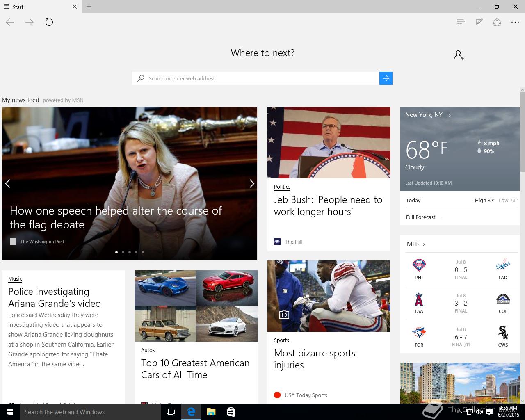Select fifth carousel indicator dot
This screenshot has width=525, height=420.
tap(143, 252)
